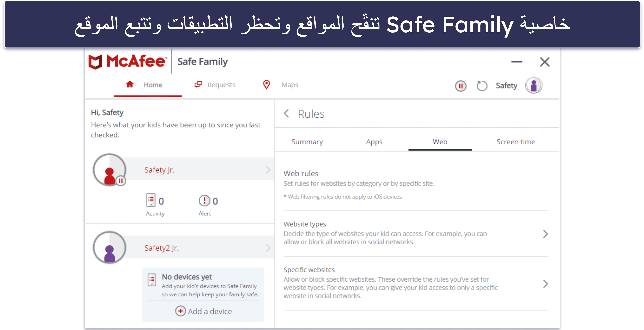Click the plus icon for Add a device
The image size is (644, 330).
click(180, 311)
